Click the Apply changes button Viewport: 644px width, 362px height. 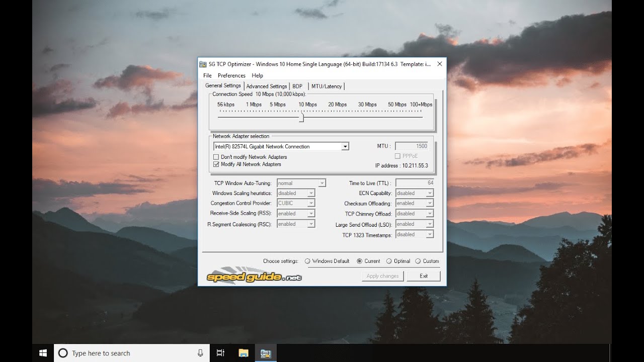382,276
